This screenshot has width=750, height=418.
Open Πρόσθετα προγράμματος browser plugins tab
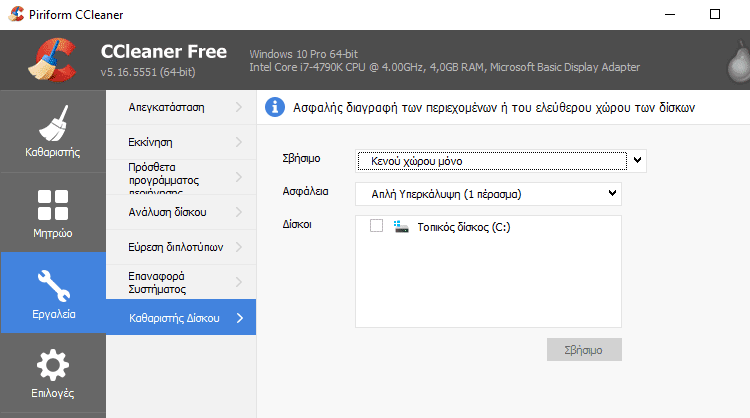181,177
